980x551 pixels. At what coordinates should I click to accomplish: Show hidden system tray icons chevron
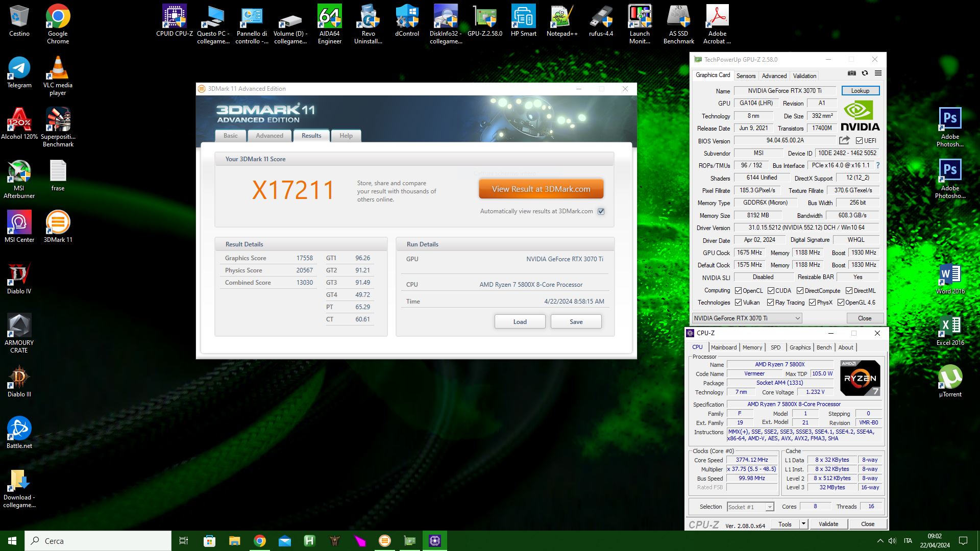880,541
